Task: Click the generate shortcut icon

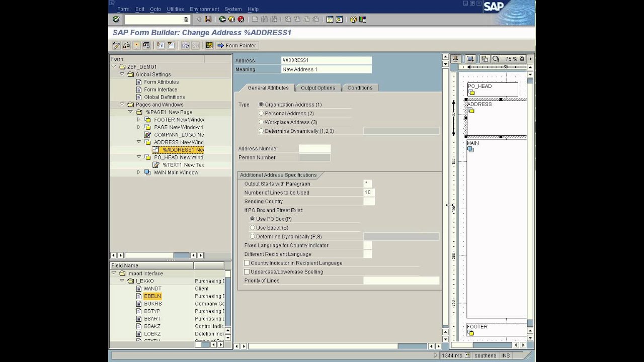Action: 339,19
